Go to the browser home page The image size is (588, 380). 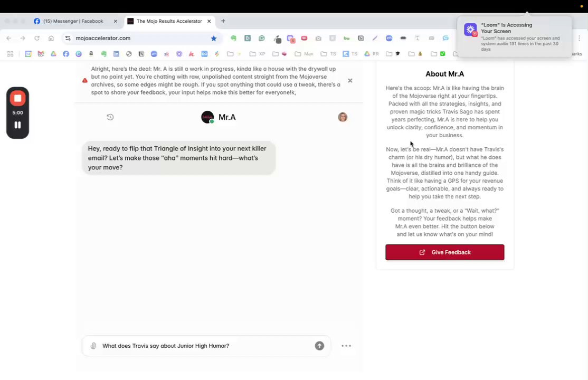click(x=51, y=38)
